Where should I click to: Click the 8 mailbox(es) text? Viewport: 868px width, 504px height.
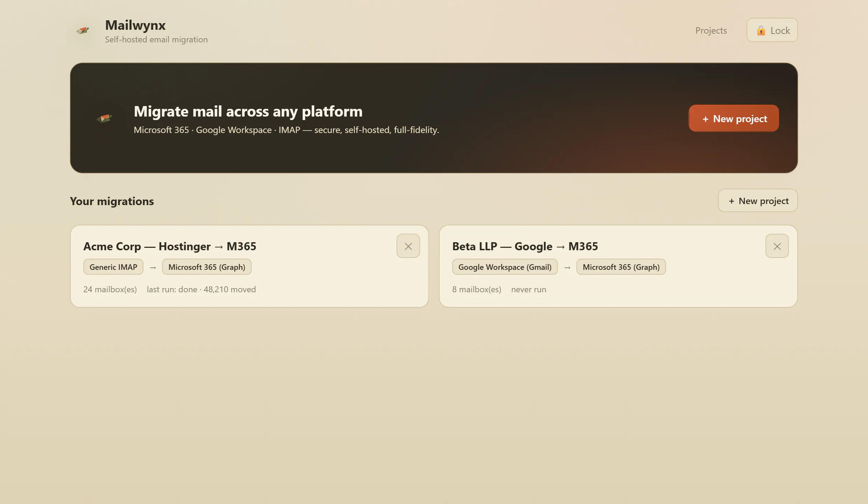click(x=477, y=289)
